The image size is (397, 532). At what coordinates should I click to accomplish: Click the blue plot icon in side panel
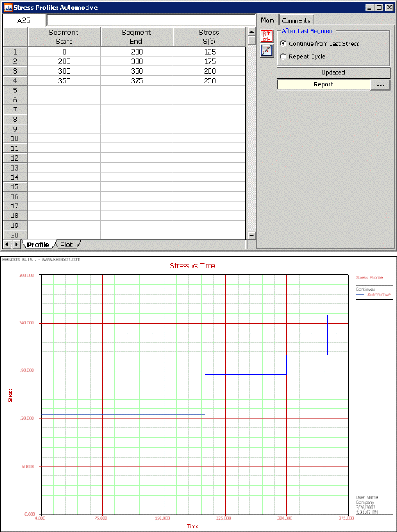[x=267, y=51]
